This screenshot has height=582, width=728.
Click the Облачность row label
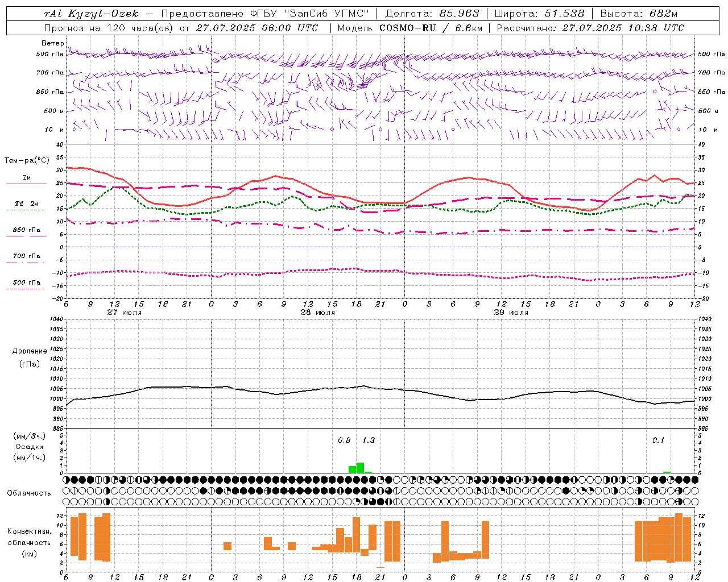coord(29,493)
